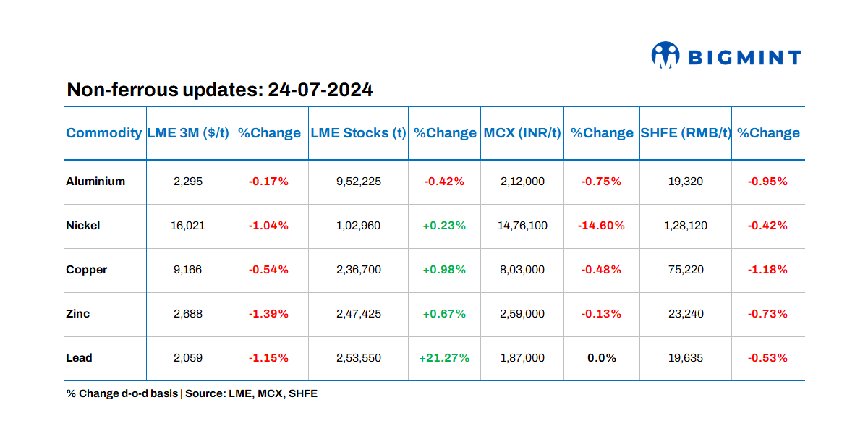The width and height of the screenshot is (868, 434).
Task: Click the BIGMINT brand name text
Action: point(744,58)
